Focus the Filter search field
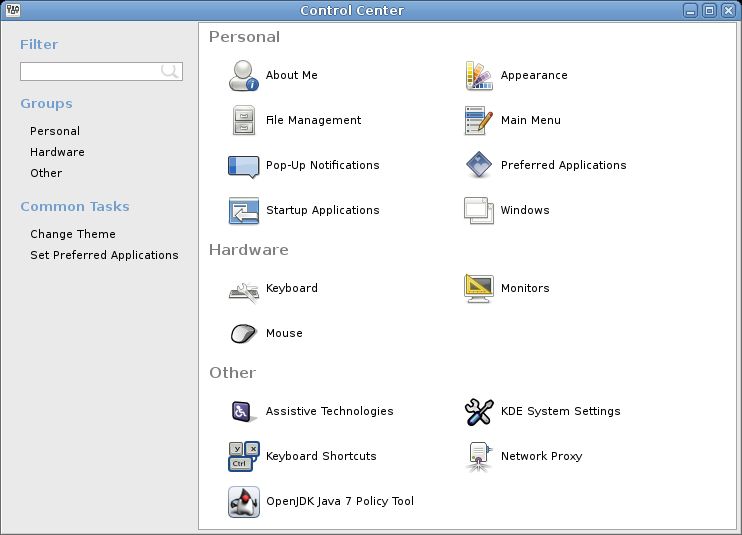 point(101,71)
